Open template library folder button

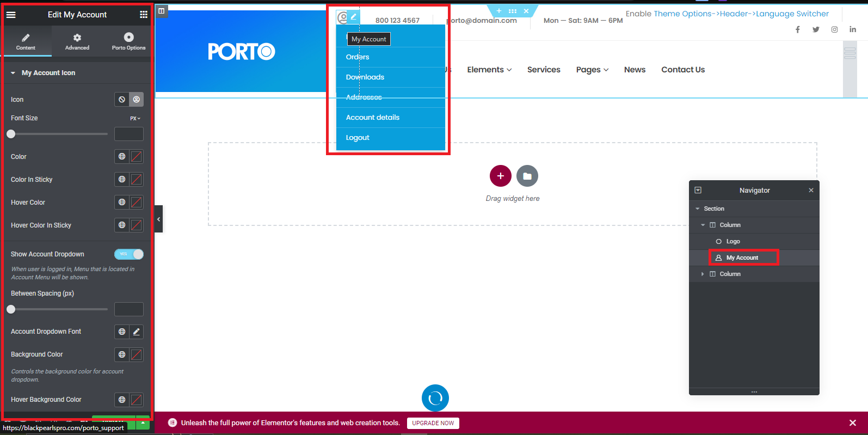pyautogui.click(x=527, y=176)
